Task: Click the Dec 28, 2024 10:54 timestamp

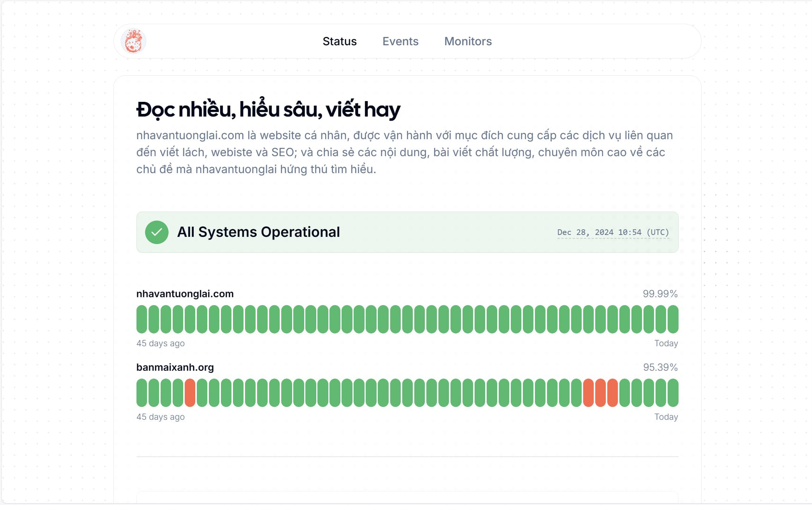Action: tap(613, 232)
